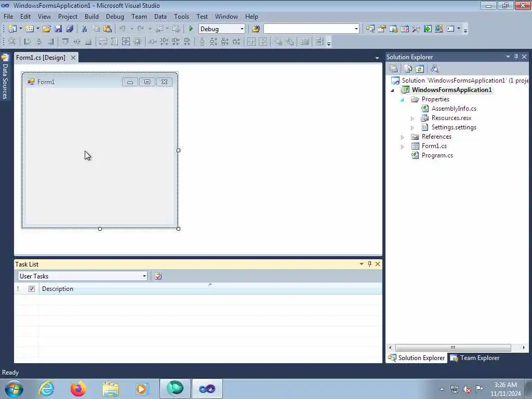This screenshot has width=532, height=399.
Task: Pin the Solution Explorer panel with auto-hide pushpin
Action: 516,57
